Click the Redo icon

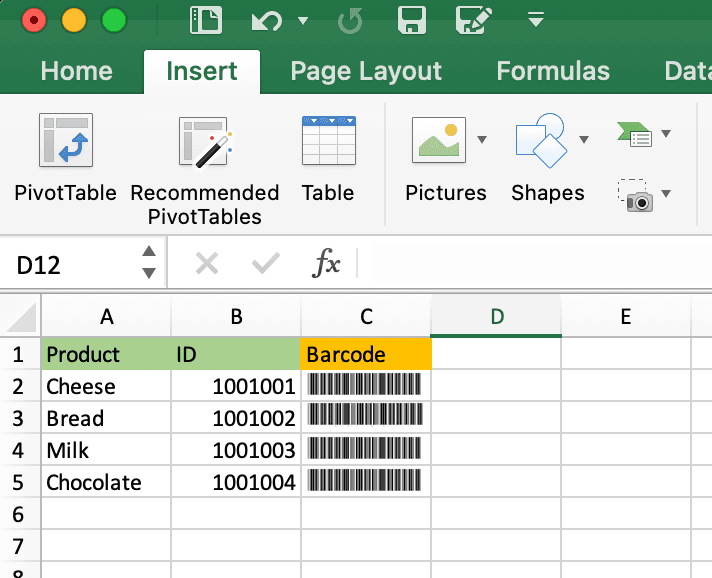pyautogui.click(x=350, y=21)
